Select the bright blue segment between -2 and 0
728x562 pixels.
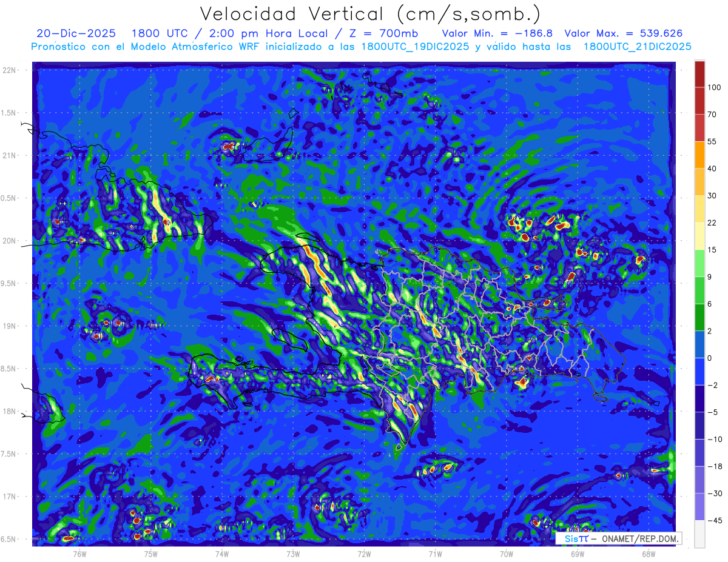(699, 371)
